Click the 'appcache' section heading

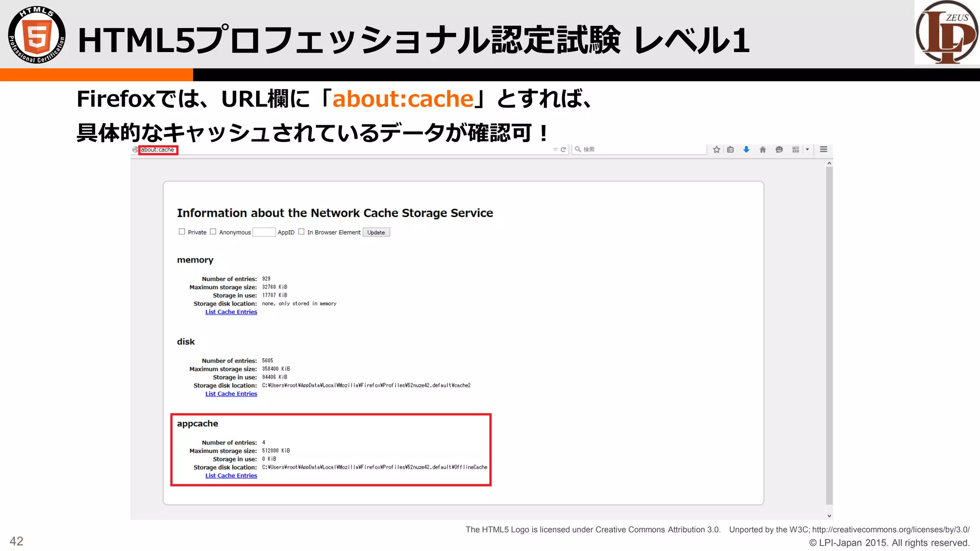[198, 424]
